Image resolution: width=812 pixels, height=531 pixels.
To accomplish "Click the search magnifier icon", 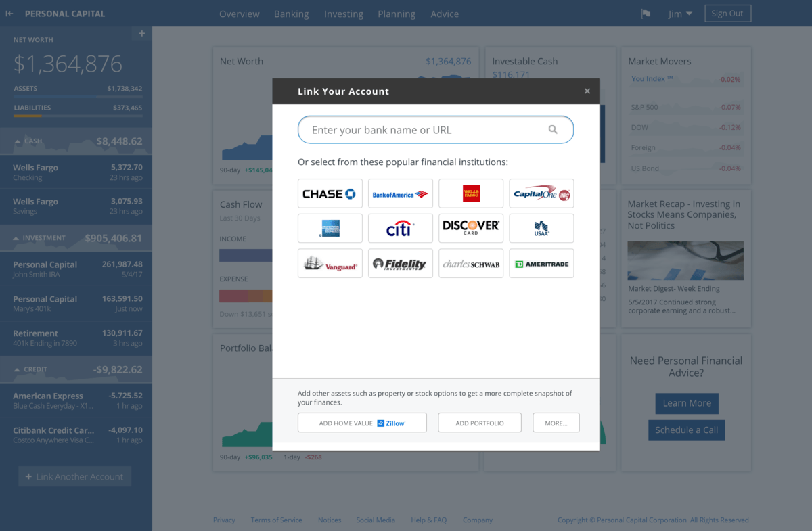I will [553, 130].
